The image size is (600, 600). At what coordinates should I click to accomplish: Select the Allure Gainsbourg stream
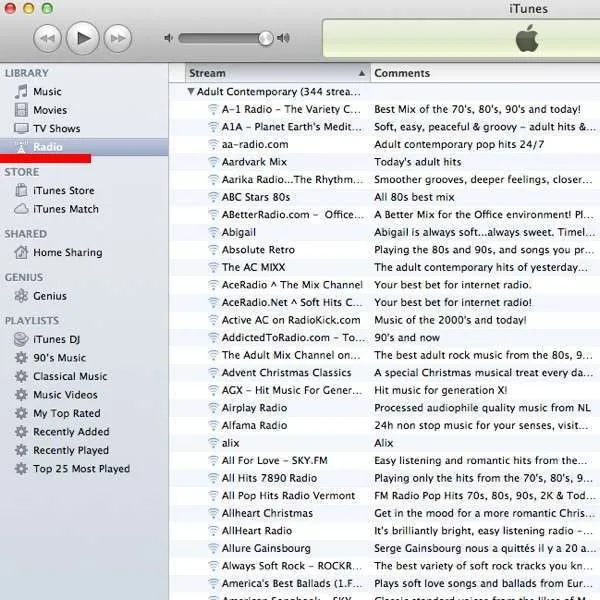click(266, 548)
